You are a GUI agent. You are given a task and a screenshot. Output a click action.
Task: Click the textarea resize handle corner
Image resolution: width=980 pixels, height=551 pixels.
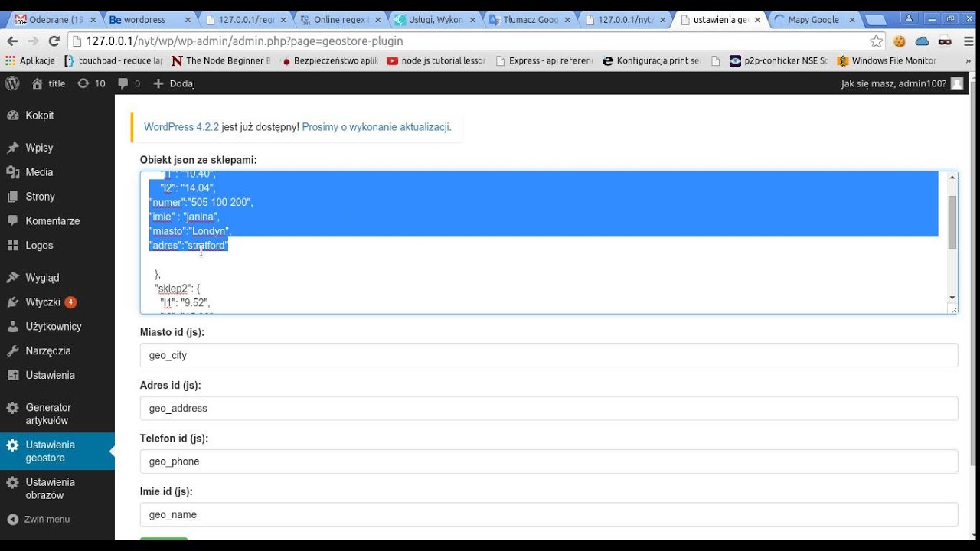952,308
